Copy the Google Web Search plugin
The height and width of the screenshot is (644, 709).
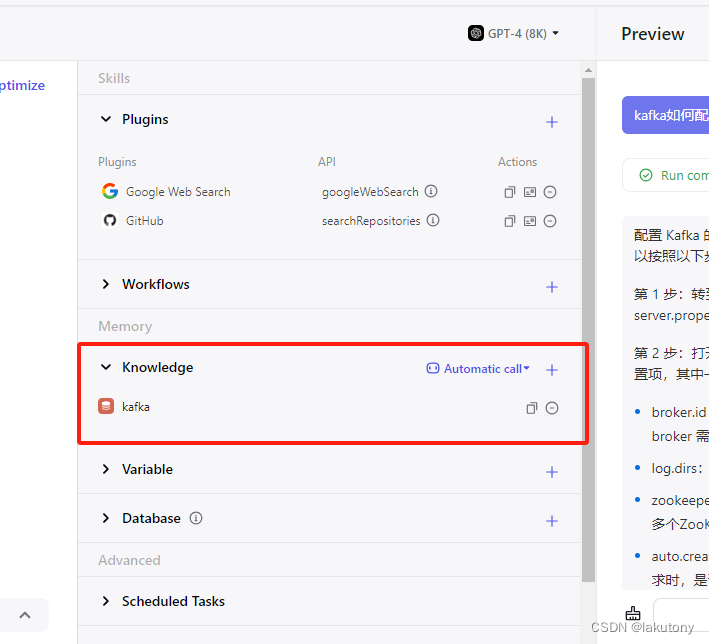(x=510, y=192)
